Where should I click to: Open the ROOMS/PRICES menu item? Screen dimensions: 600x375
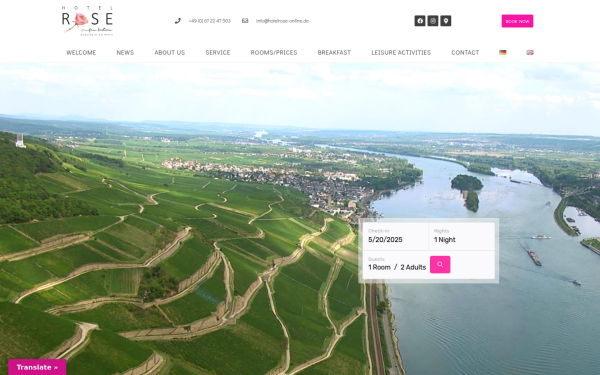pos(274,52)
